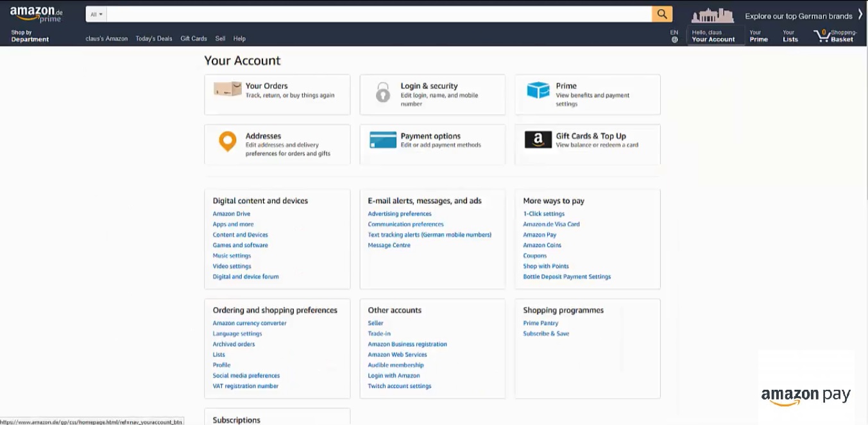Open the Shopping Basket cart icon
The height and width of the screenshot is (425, 868).
tap(822, 36)
